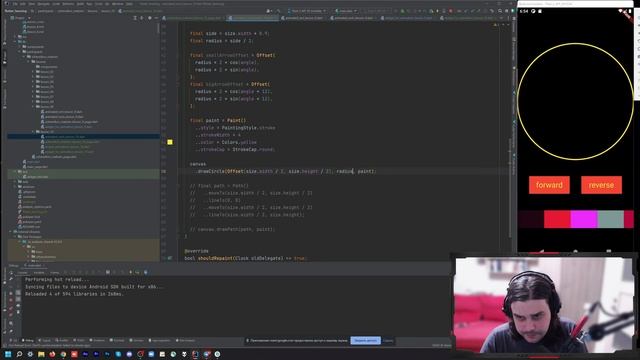Open File Explorer from the taskbar
Image resolution: width=640 pixels, height=360 pixels.
tap(41, 354)
